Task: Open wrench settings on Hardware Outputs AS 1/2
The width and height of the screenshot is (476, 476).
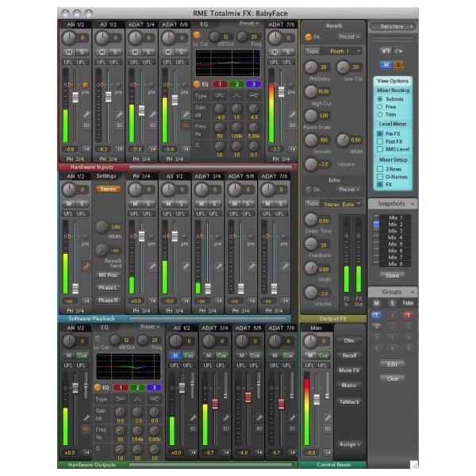Action: click(x=193, y=418)
